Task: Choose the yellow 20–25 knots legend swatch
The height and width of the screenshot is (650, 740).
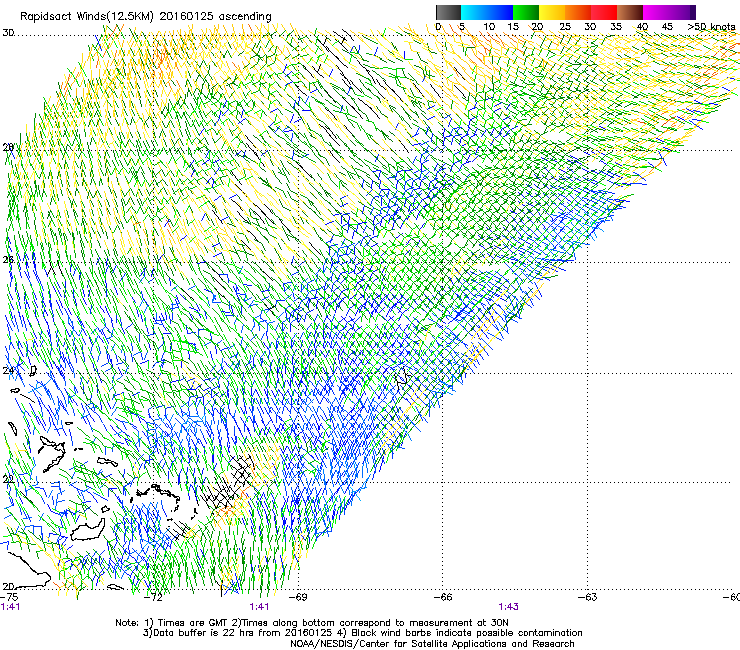Action: click(552, 12)
